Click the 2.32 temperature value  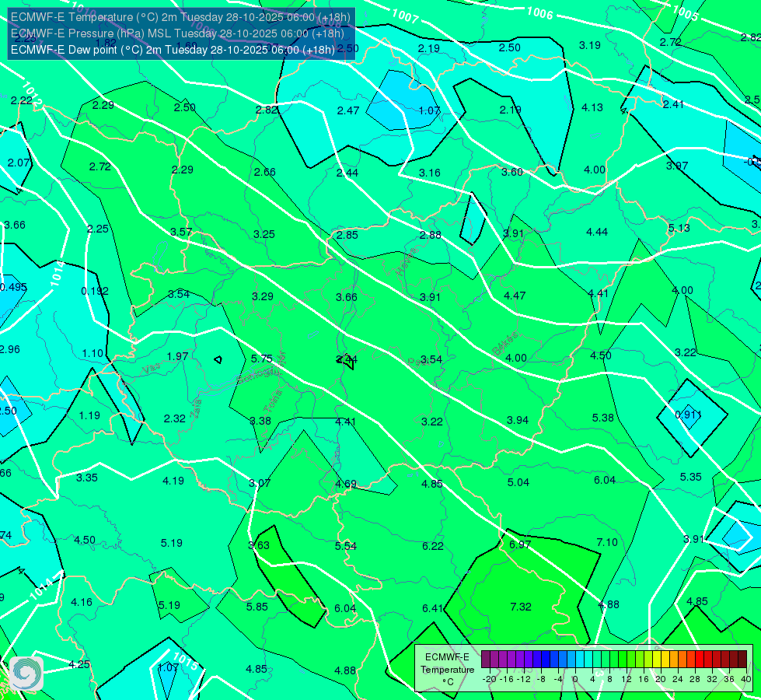(x=175, y=418)
